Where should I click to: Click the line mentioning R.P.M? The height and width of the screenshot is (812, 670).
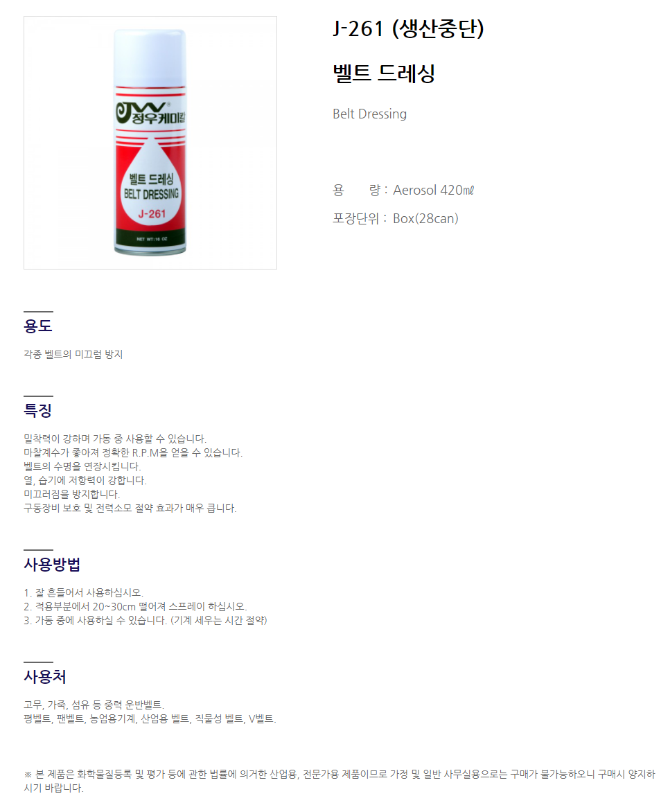(133, 452)
